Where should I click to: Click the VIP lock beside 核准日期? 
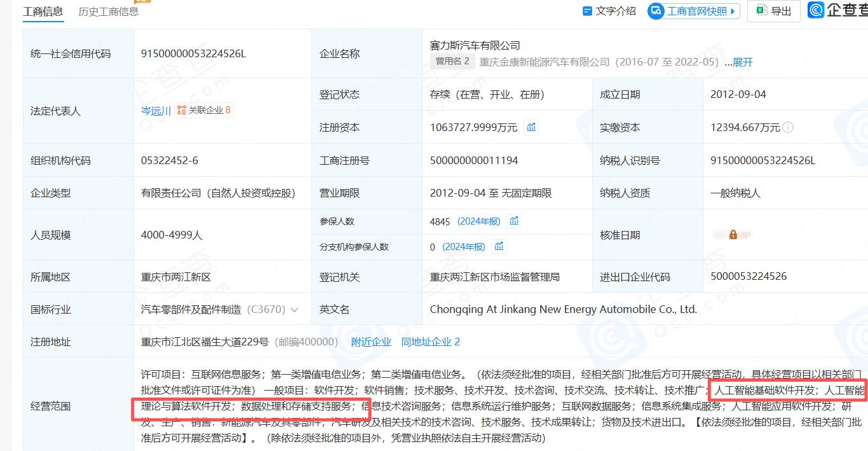pyautogui.click(x=733, y=235)
